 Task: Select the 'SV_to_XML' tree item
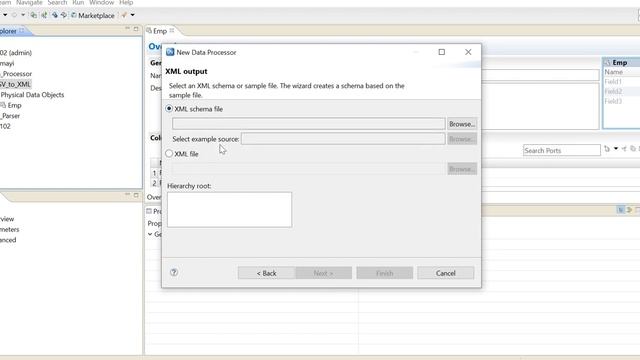[16, 84]
